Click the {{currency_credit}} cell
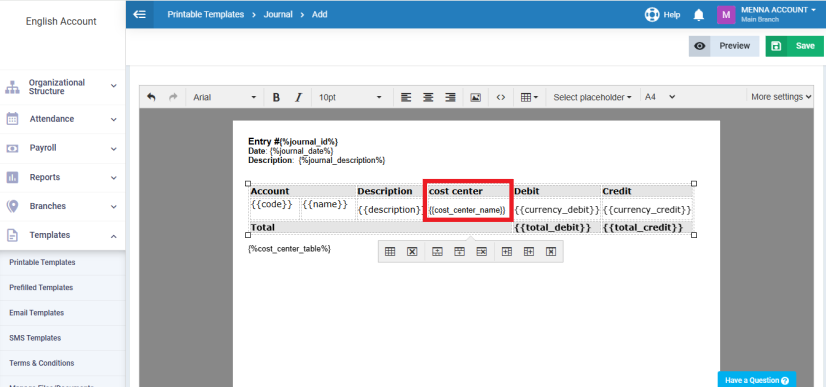The image size is (826, 387). pyautogui.click(x=647, y=210)
